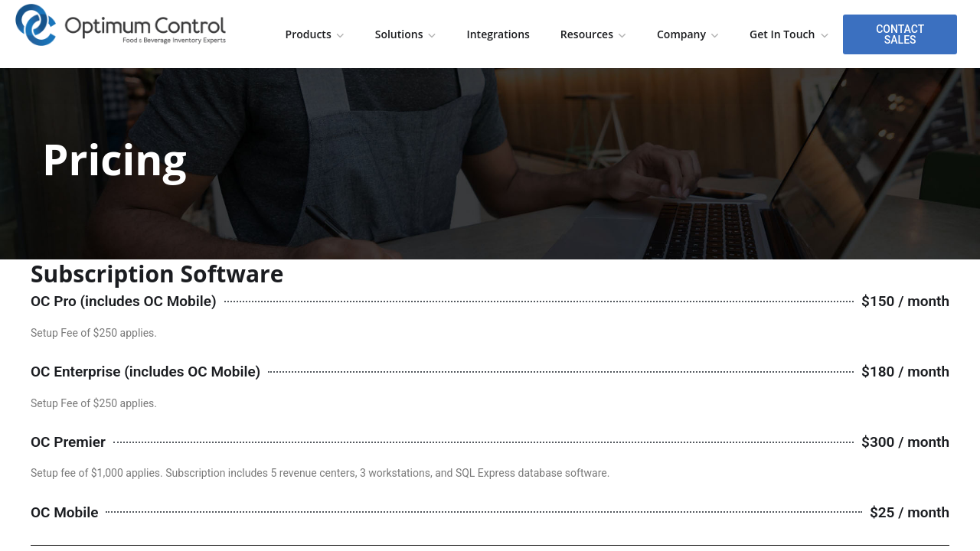Expand the chevron beside Resources
Screen dimensions: 980x551
pos(622,35)
